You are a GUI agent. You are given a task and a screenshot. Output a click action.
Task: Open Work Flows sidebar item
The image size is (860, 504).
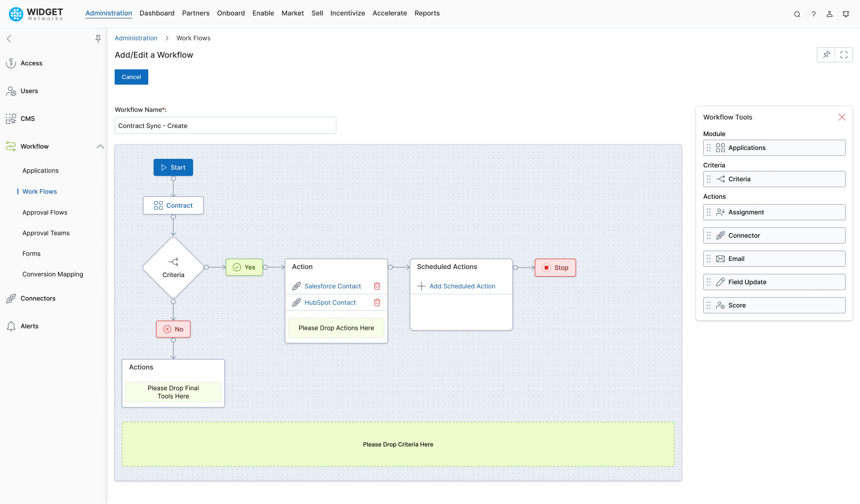coord(39,192)
